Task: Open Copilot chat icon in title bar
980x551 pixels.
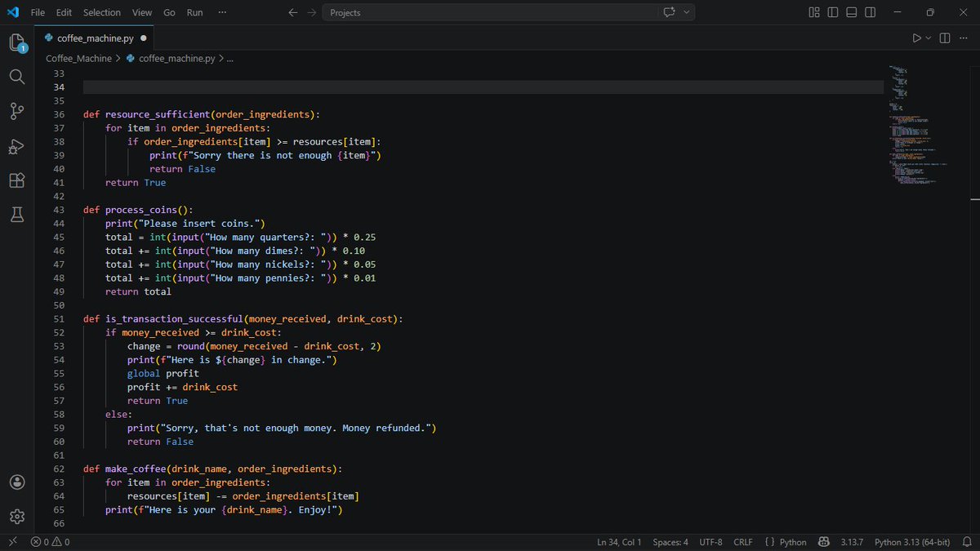Action: (669, 12)
